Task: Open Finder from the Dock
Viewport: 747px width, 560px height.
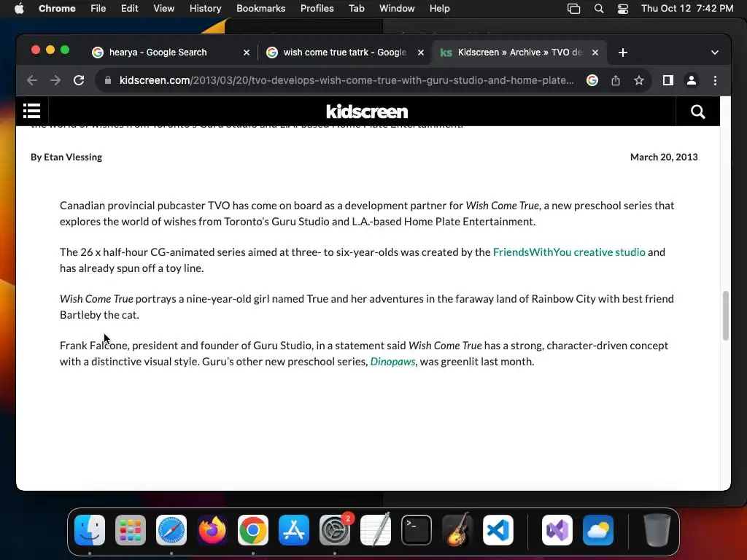Action: (90, 530)
